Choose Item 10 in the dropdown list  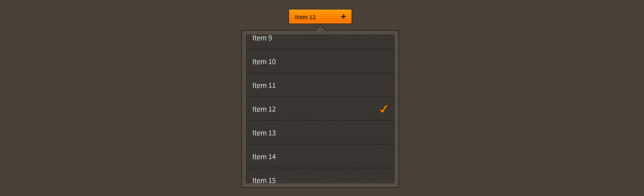[x=320, y=61]
